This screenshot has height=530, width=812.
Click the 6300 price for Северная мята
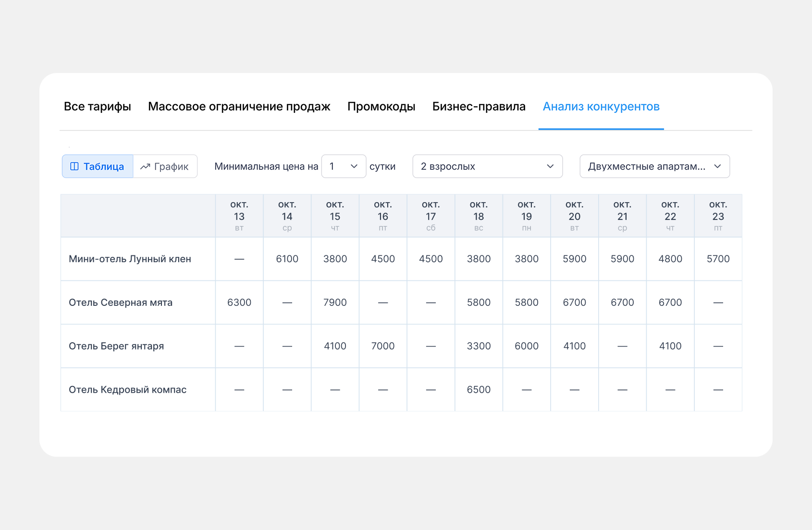coord(239,302)
